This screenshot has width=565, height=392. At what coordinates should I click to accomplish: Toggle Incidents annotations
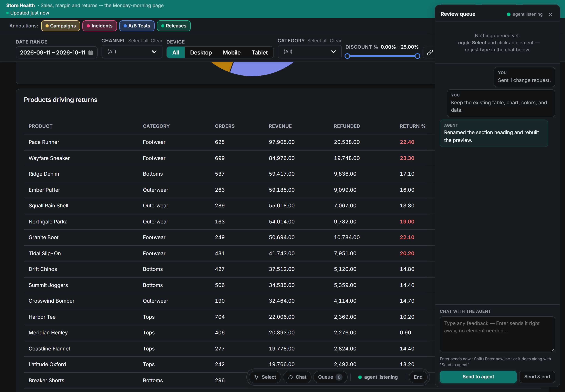[100, 26]
